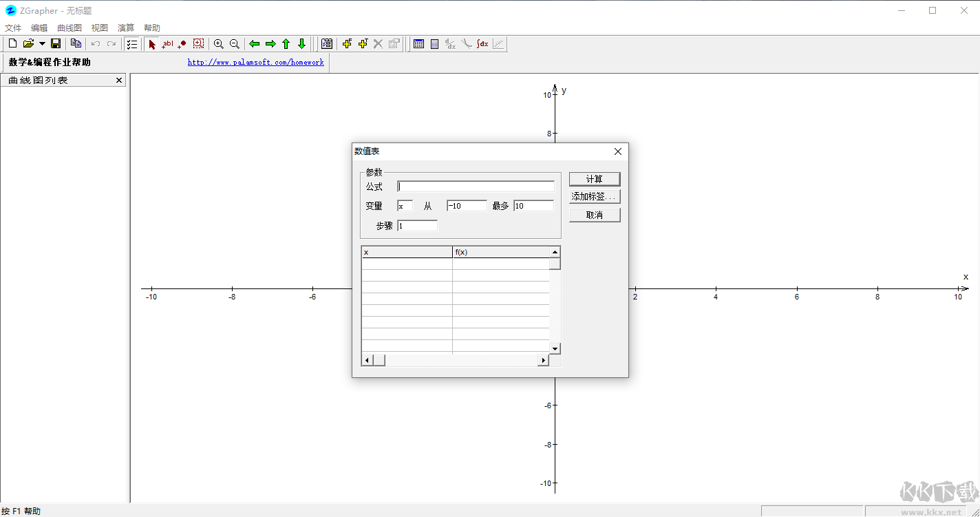Shift graph left with green arrow
The image size is (980, 517).
pyautogui.click(x=254, y=44)
